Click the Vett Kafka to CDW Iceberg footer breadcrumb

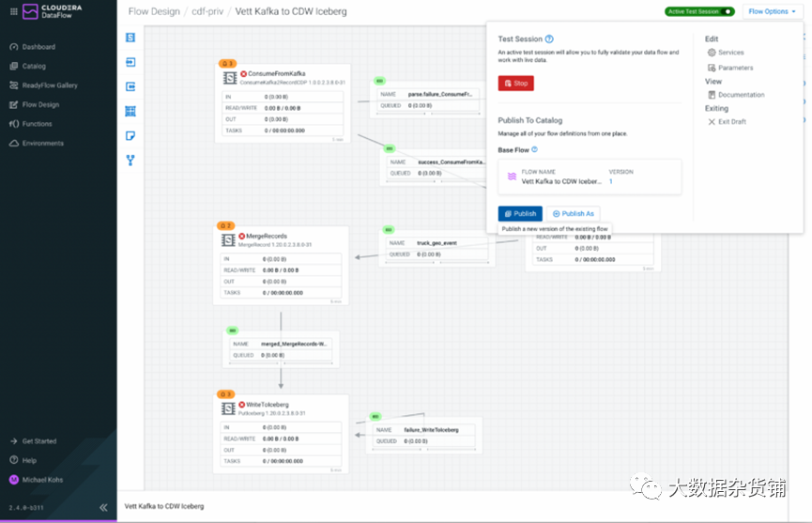pyautogui.click(x=164, y=506)
